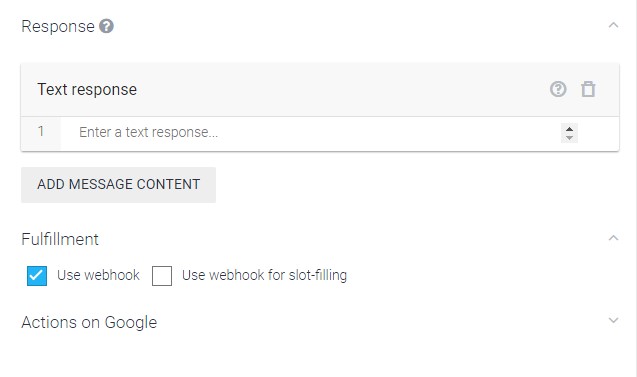
Task: Click the Response section heading
Action: (x=58, y=26)
